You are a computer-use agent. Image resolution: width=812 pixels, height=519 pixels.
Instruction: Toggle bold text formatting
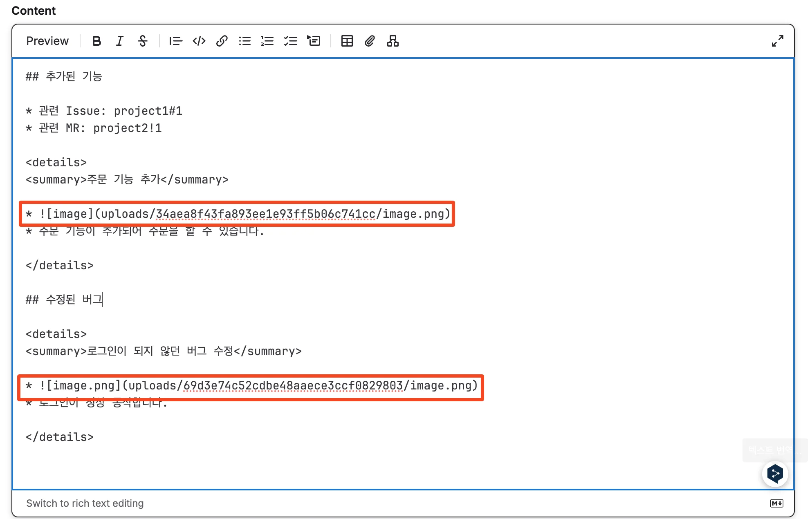click(x=96, y=41)
